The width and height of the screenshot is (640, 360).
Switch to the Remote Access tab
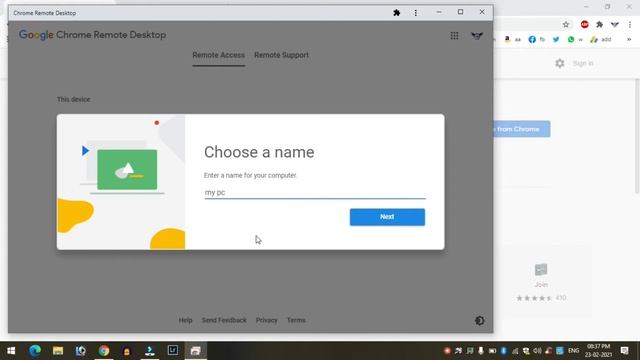point(219,55)
